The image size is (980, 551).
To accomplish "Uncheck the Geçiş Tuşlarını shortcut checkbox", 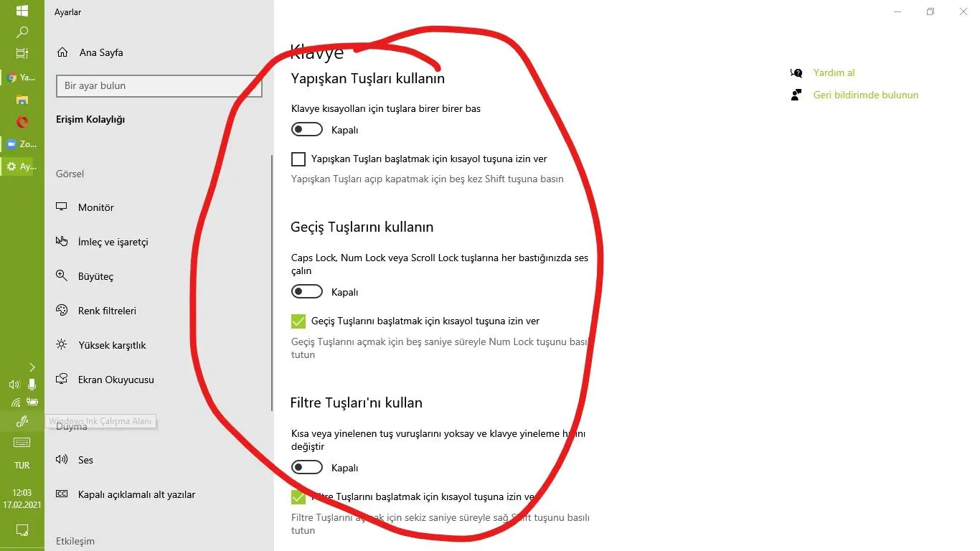I will [298, 321].
